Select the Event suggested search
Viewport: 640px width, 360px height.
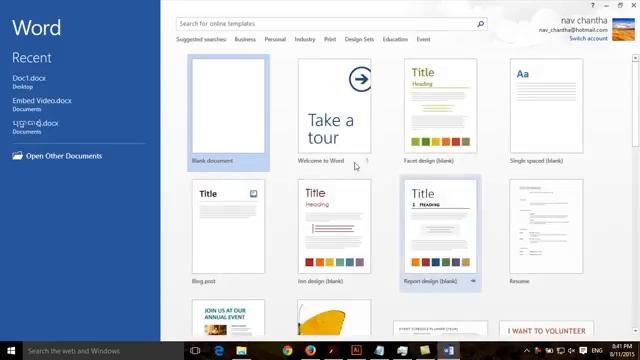[423, 39]
